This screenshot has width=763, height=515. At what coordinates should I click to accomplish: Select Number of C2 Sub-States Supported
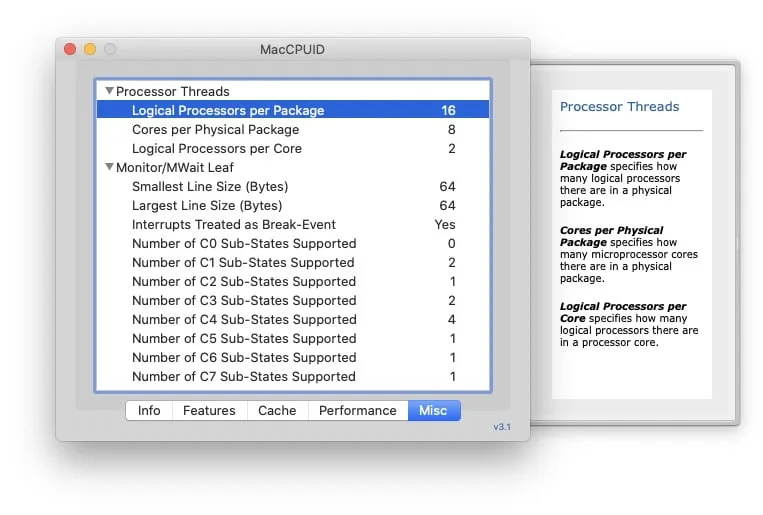coord(293,281)
